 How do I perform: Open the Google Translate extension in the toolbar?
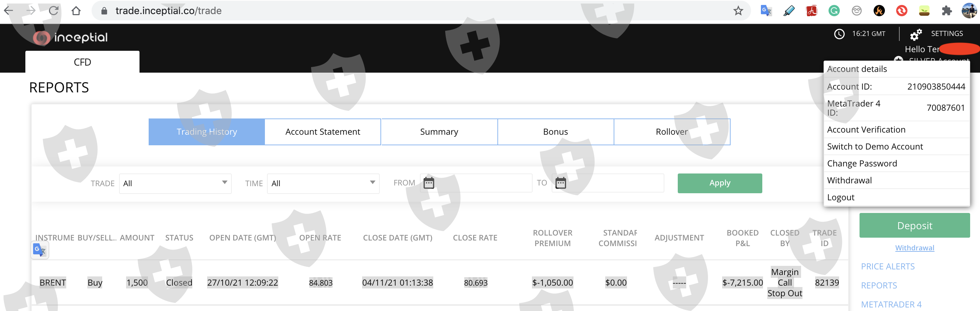(766, 11)
